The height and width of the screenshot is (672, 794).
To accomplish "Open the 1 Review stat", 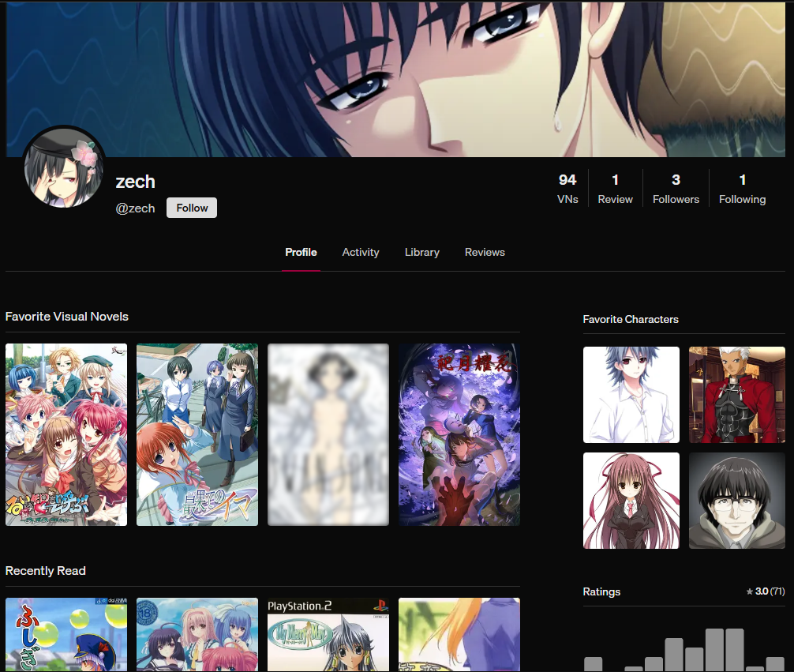I will pos(615,189).
